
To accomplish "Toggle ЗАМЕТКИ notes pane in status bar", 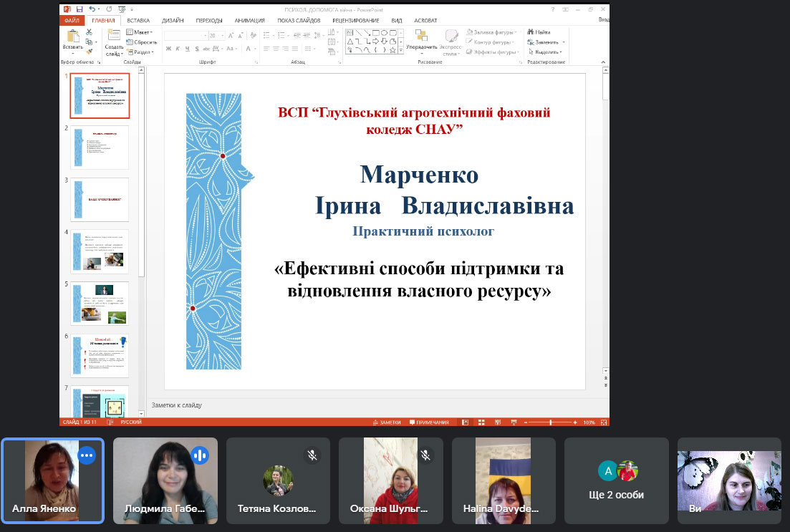I will (387, 422).
